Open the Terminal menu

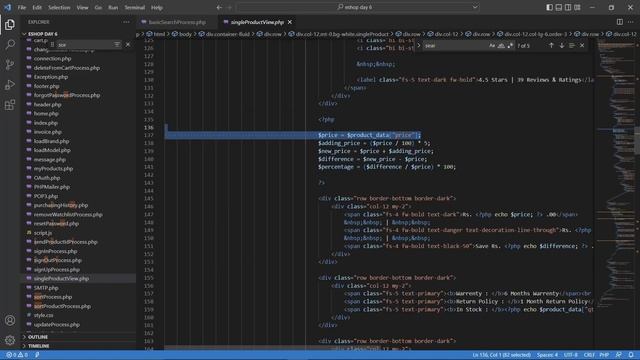pos(135,7)
